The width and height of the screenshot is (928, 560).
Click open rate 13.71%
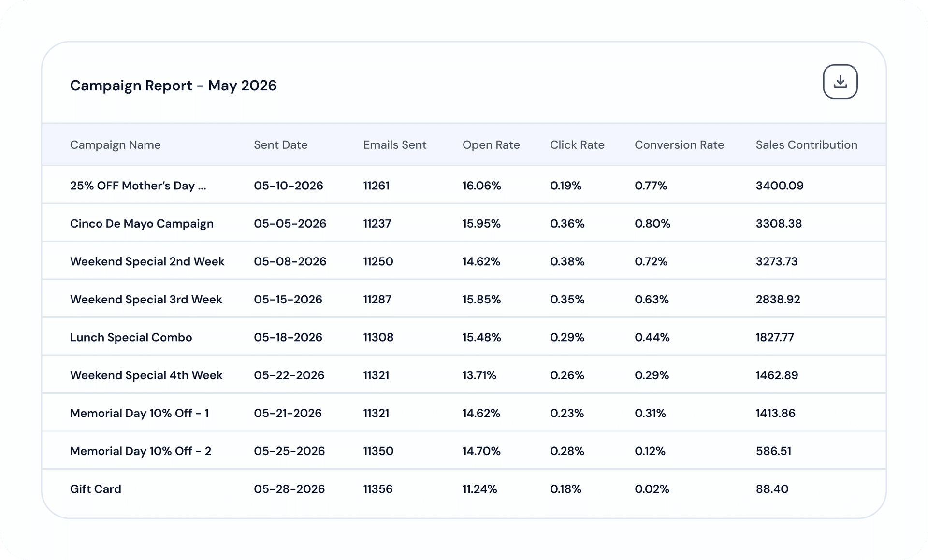pos(479,375)
